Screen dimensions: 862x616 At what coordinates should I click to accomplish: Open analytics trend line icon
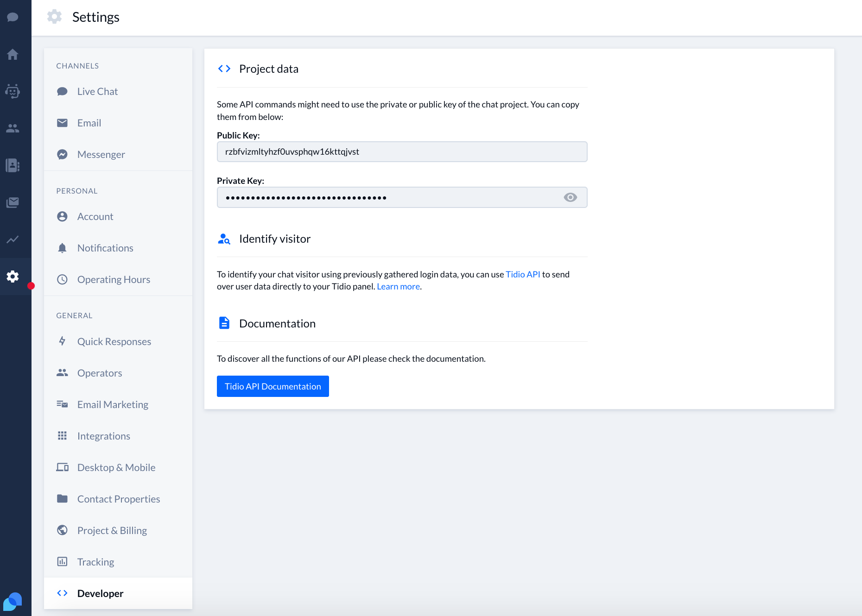pos(13,239)
